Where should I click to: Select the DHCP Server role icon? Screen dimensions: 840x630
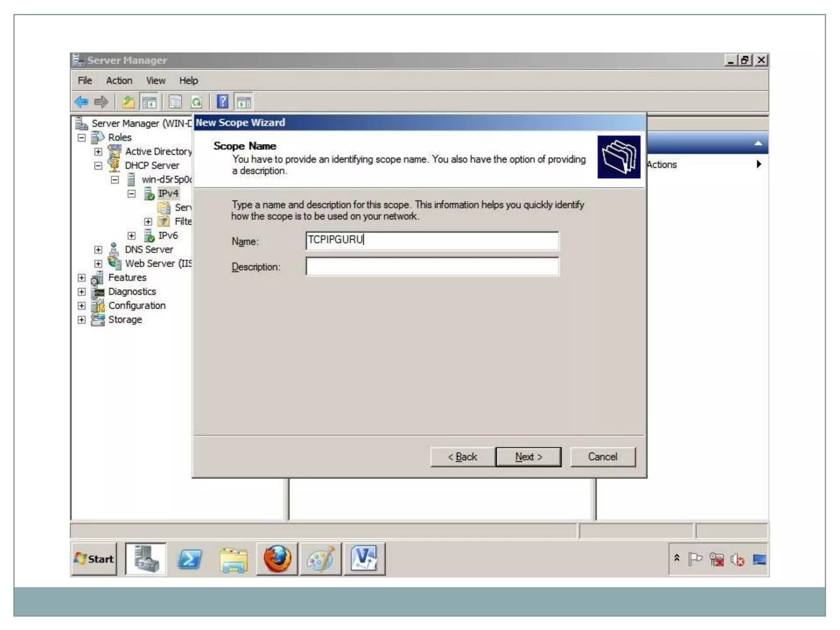pyautogui.click(x=114, y=165)
